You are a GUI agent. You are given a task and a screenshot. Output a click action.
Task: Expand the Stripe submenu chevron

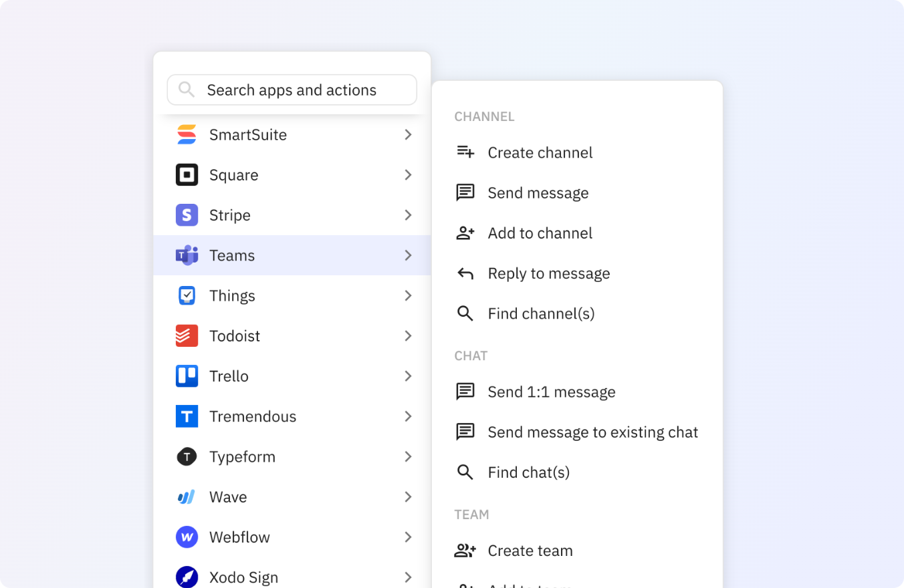coord(408,215)
